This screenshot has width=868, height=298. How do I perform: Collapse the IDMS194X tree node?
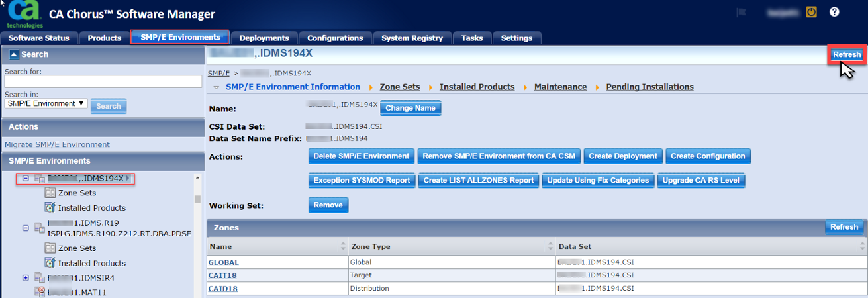point(26,179)
